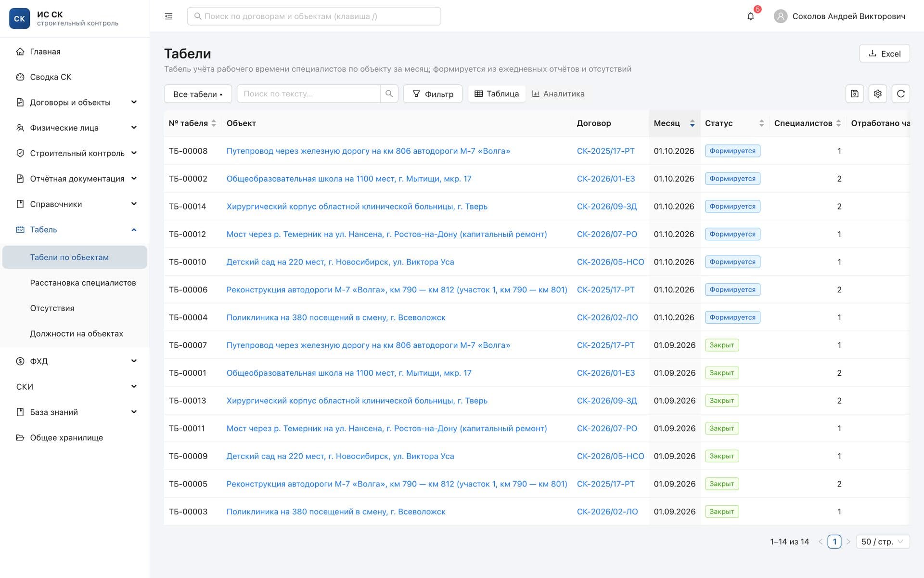924x578 pixels.
Task: Expand Отчётная документация menu
Action: tap(75, 179)
